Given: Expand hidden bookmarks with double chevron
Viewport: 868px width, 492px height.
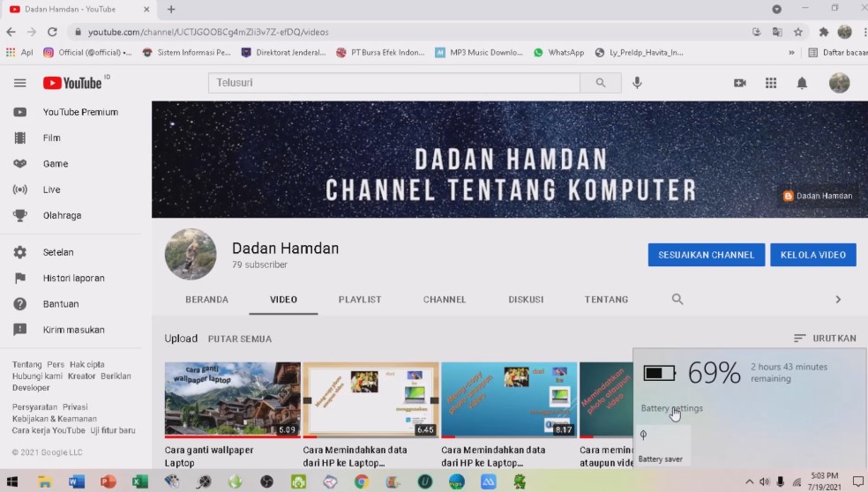Looking at the screenshot, I should click(791, 53).
